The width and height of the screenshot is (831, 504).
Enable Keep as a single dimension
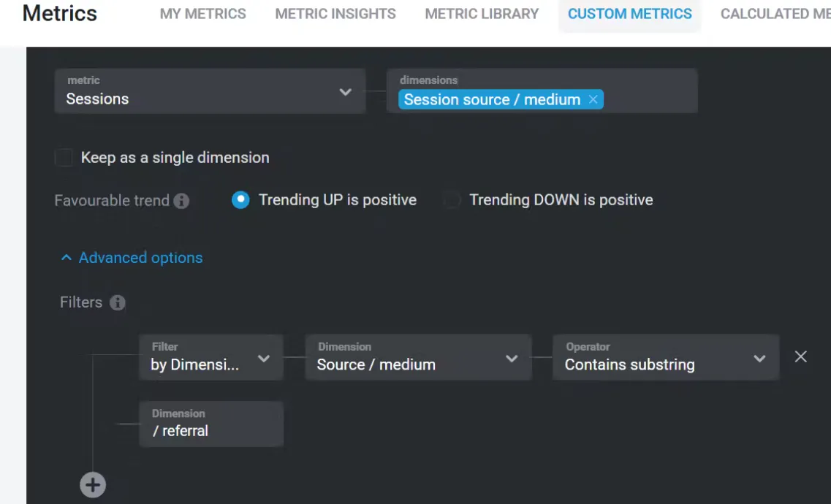tap(64, 158)
